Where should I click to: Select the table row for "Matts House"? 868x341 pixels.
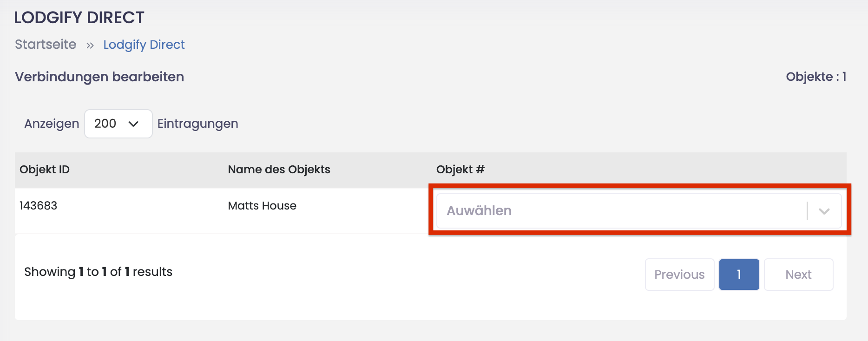[x=262, y=205]
